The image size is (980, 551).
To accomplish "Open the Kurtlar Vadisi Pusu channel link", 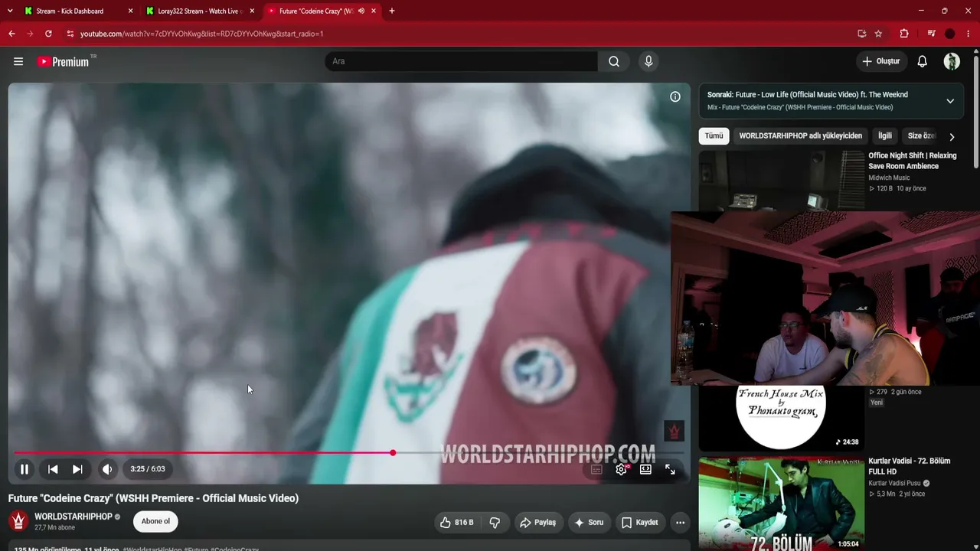I will tap(894, 484).
